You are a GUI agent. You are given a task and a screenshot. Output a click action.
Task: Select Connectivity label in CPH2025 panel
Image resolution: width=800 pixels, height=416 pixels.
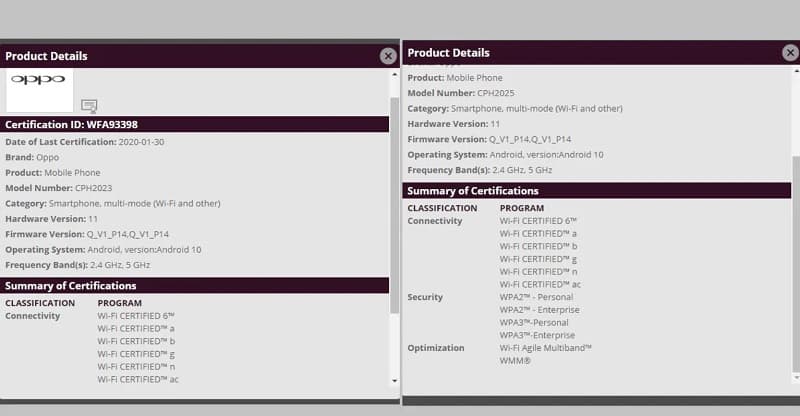435,221
